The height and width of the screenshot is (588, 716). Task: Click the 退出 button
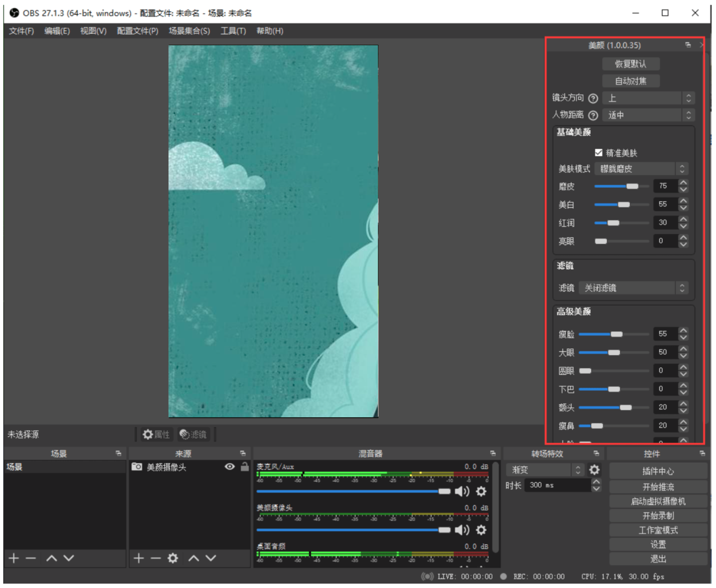click(x=658, y=559)
